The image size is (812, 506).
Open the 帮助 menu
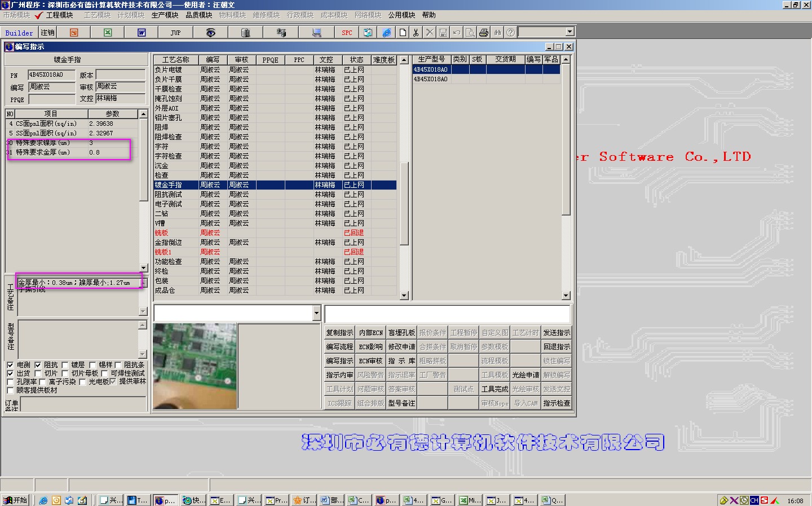(x=429, y=15)
